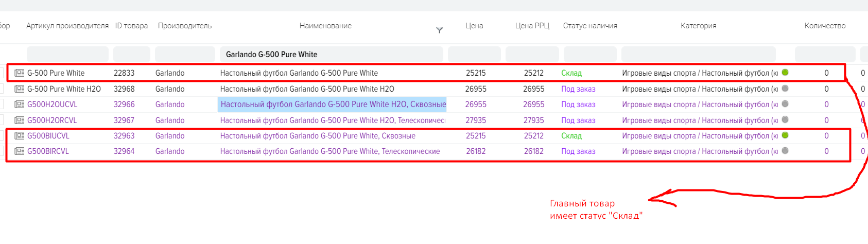Screen dimensions: 868x244
Task: Select ID cell 32968
Action: click(x=124, y=89)
